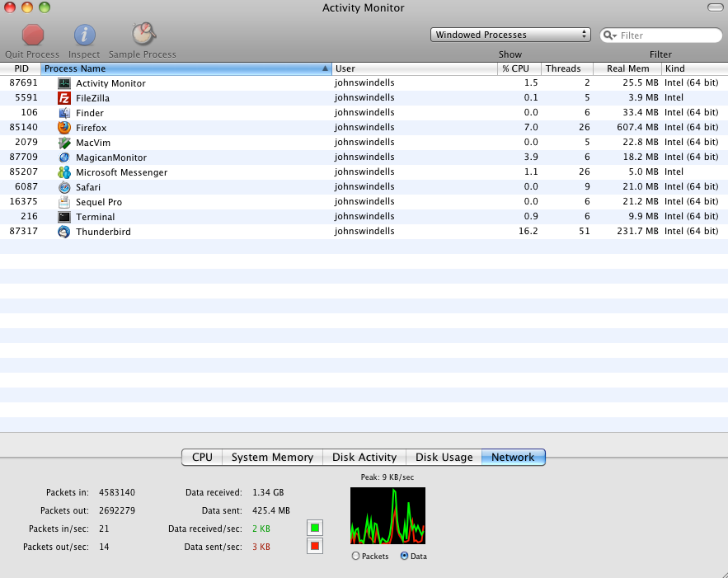The image size is (728, 578).
Task: Switch to the Network tab
Action: point(513,458)
